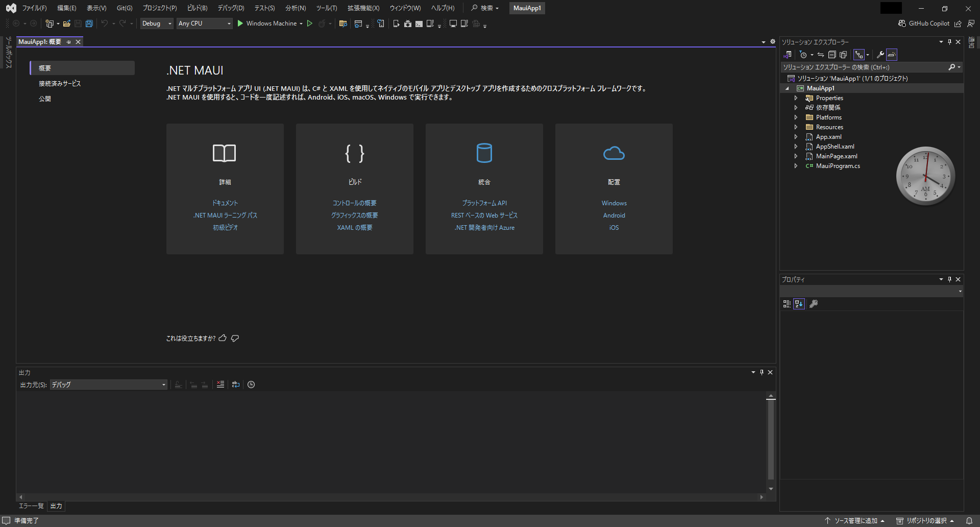Image resolution: width=980 pixels, height=527 pixels.
Task: Expand the 依存関係 node
Action: tap(796, 108)
